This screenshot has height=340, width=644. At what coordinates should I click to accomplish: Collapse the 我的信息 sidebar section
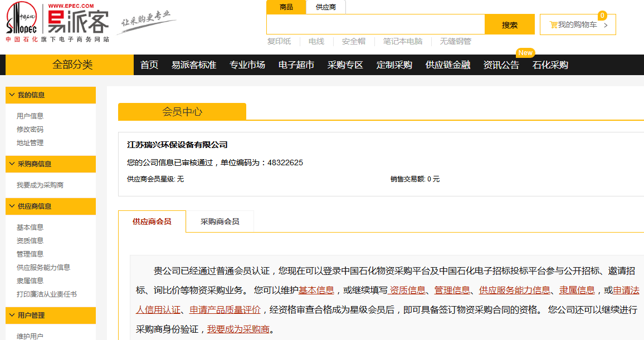pos(12,95)
